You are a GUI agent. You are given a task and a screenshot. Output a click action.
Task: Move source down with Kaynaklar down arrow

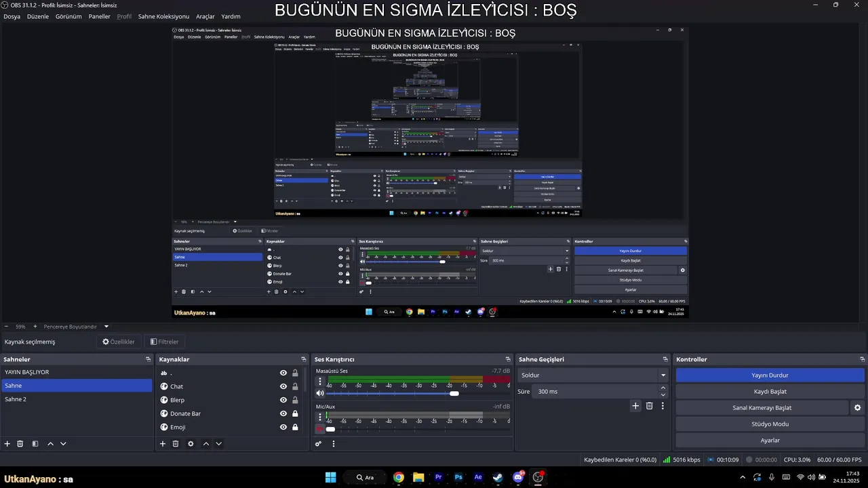218,444
